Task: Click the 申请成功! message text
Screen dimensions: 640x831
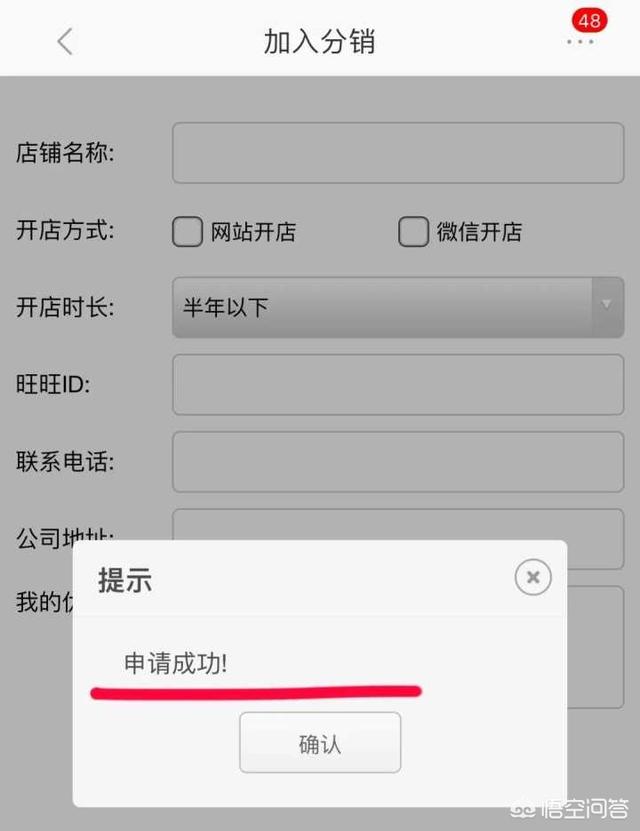Action: point(175,664)
